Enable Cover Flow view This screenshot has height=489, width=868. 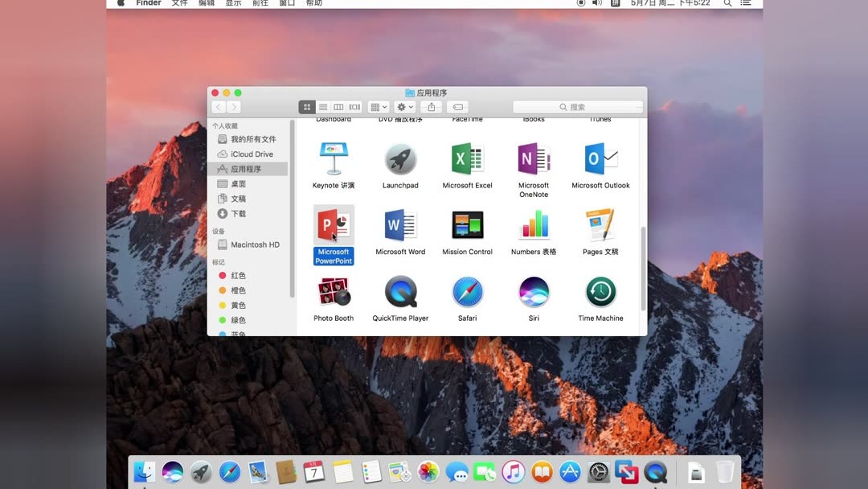tap(352, 106)
